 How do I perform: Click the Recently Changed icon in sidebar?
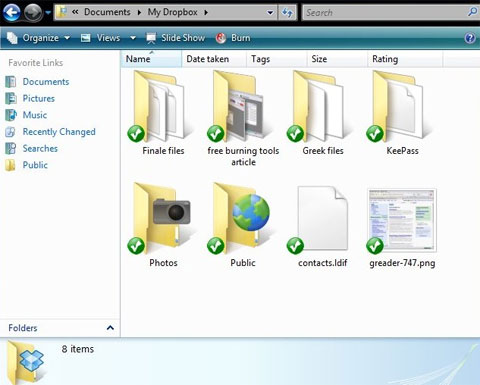[11, 132]
